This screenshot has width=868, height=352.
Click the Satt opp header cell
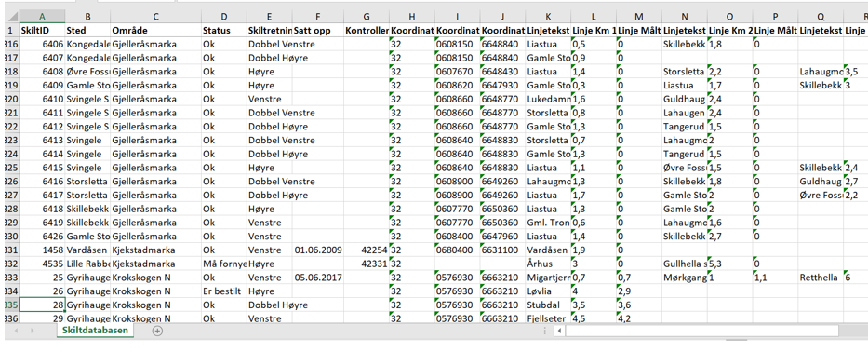318,30
